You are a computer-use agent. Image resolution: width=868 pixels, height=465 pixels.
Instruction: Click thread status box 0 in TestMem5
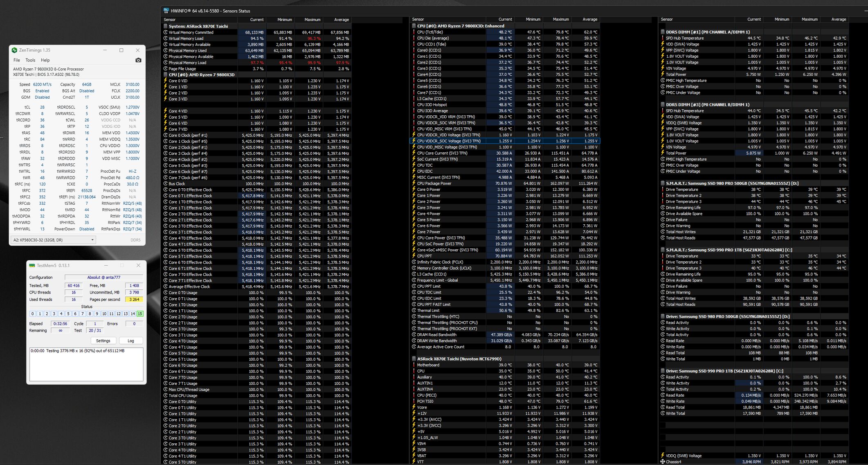coord(33,314)
